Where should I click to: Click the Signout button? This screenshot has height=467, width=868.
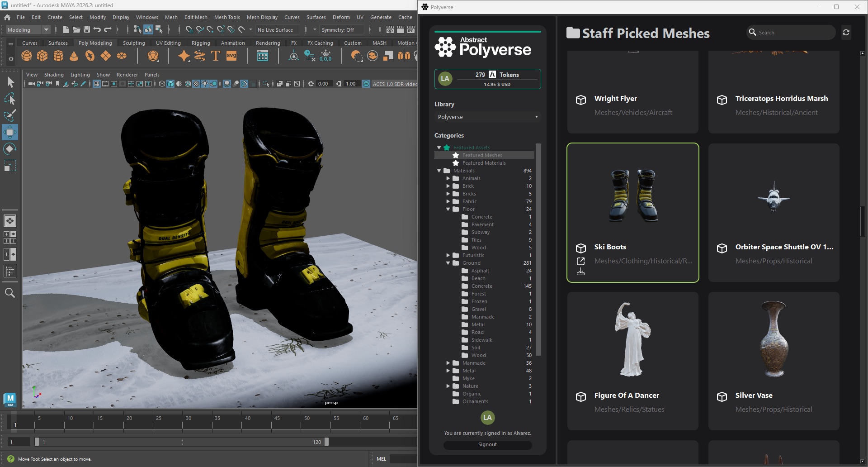[x=487, y=444]
